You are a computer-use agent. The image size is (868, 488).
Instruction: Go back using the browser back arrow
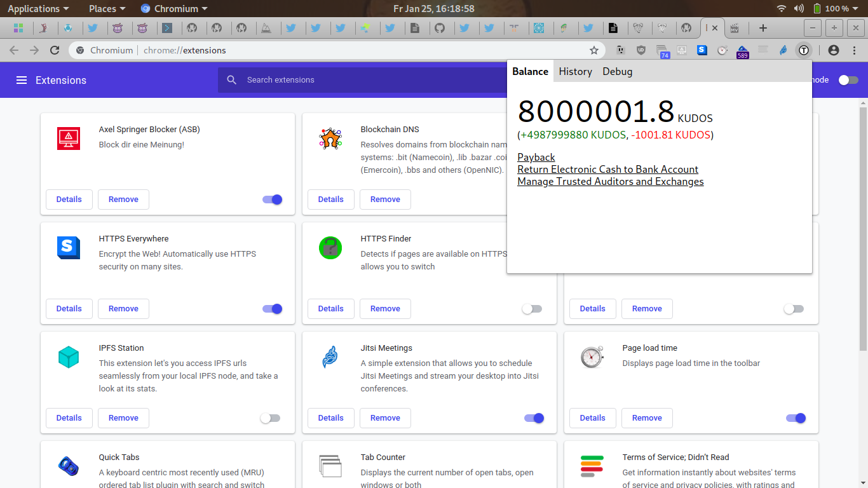click(14, 50)
